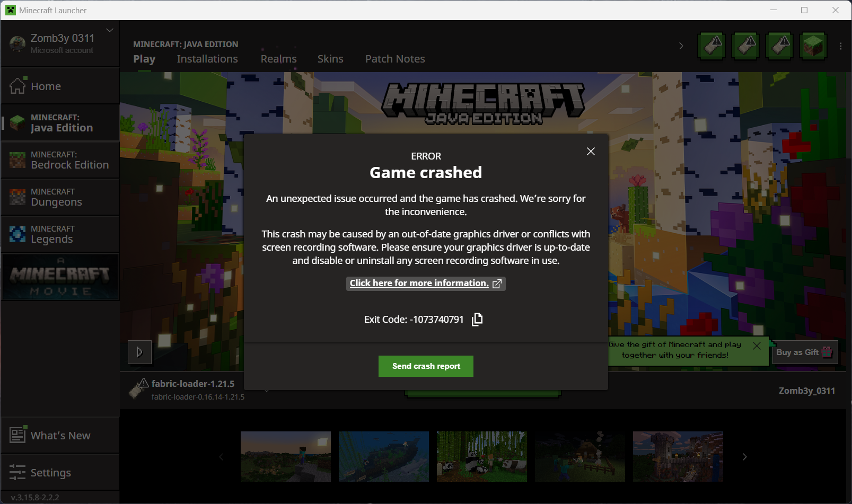852x504 pixels.
Task: Select Minecraft: Java Edition in sidebar
Action: click(x=60, y=123)
